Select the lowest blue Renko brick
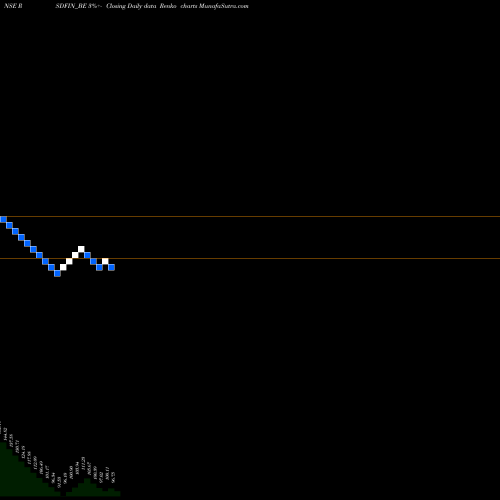 tap(57, 273)
